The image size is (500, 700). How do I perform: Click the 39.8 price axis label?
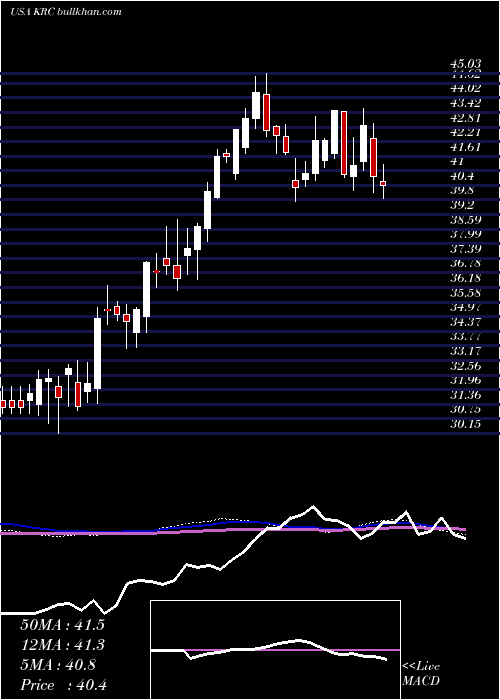(x=465, y=191)
